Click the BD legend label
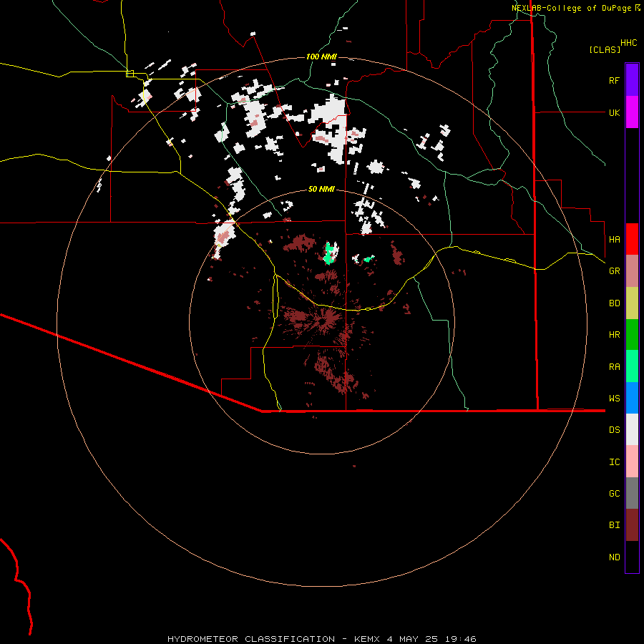Viewport: 644px width, 644px height. pos(614,303)
